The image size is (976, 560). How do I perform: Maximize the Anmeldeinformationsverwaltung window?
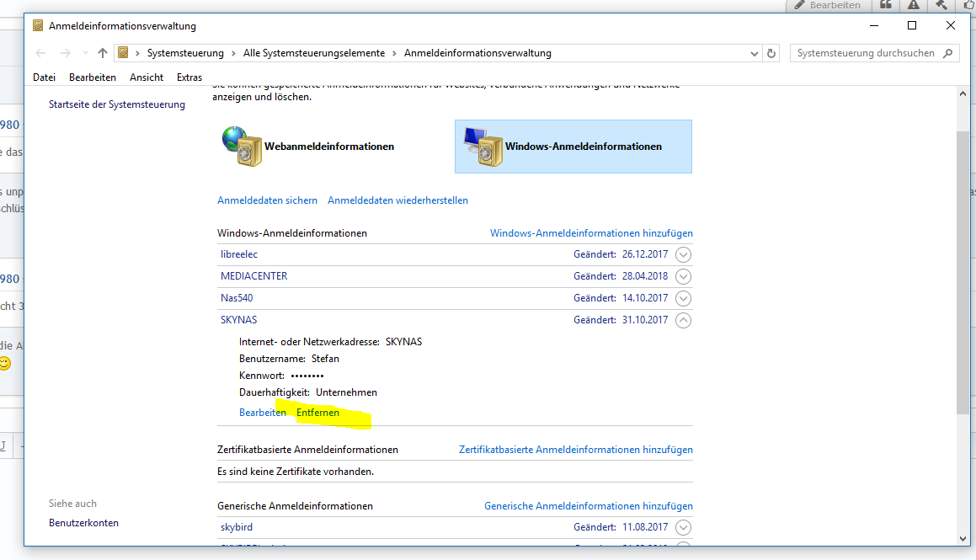tap(912, 25)
